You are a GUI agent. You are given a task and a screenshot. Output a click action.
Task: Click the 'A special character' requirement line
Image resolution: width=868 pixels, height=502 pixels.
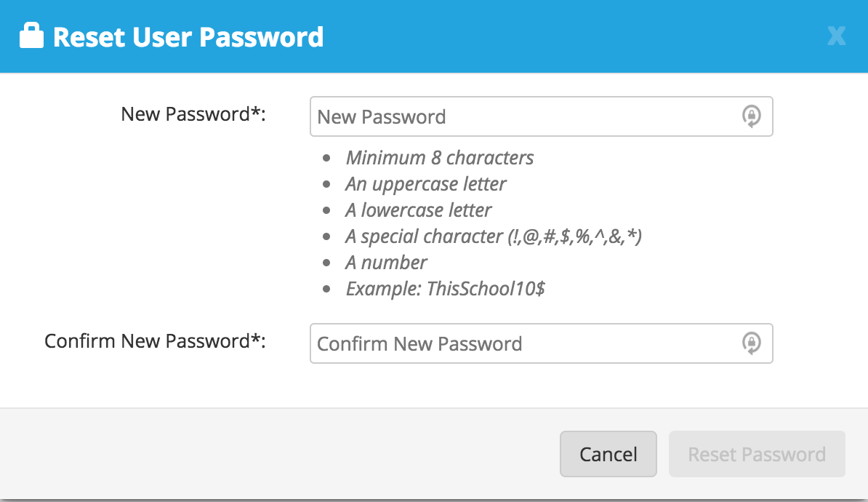tap(494, 236)
